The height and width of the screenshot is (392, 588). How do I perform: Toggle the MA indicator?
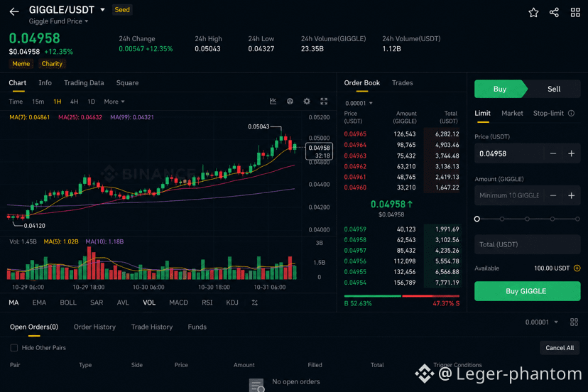13,303
